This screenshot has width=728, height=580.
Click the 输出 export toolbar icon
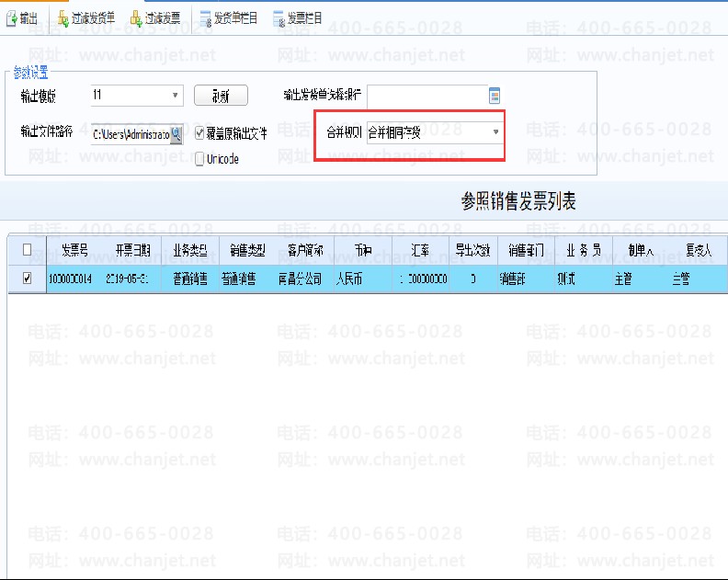click(22, 18)
